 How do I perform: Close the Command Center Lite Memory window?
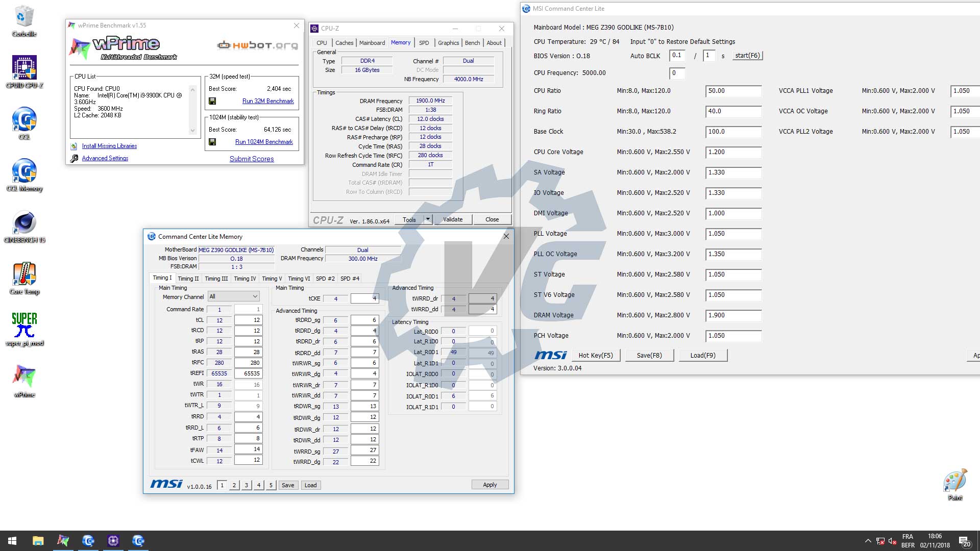tap(506, 236)
